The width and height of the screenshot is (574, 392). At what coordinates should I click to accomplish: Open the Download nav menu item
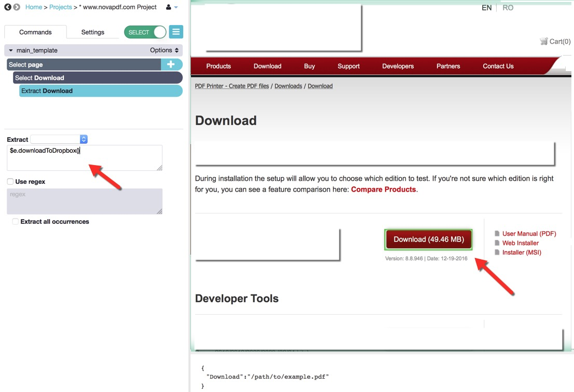[268, 66]
